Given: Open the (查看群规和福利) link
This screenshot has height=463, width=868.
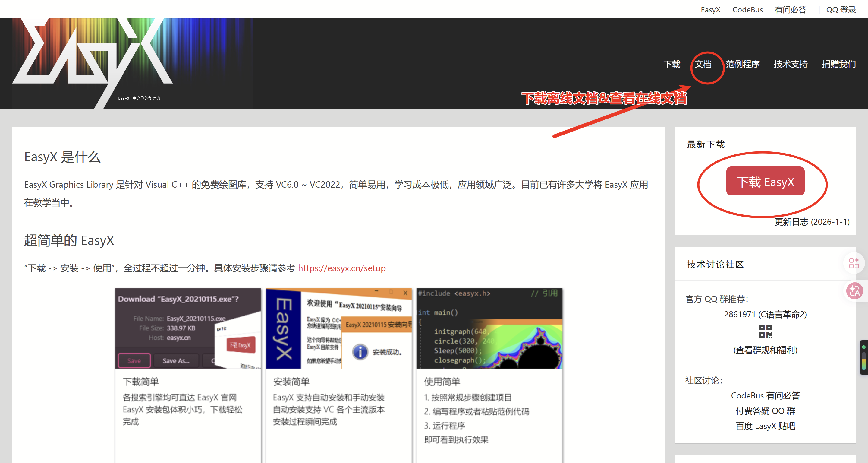Looking at the screenshot, I should click(765, 350).
